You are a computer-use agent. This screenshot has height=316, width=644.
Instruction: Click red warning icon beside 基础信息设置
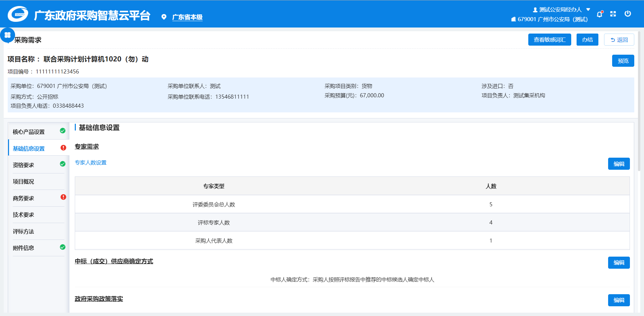[x=63, y=148]
